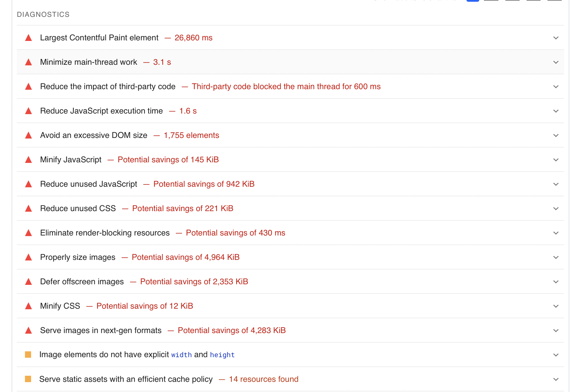
Task: Click the blue 'width' code keyword
Action: point(182,355)
